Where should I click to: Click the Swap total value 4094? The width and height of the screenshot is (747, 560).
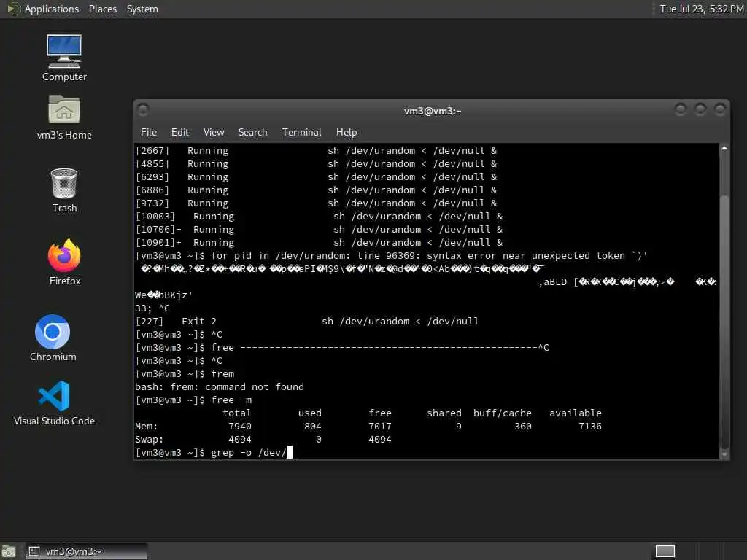pos(239,440)
